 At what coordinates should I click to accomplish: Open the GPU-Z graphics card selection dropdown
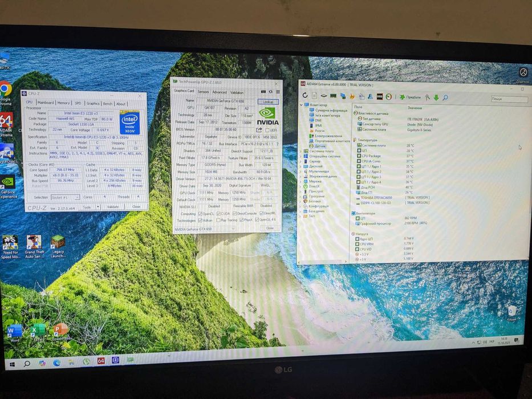point(204,229)
